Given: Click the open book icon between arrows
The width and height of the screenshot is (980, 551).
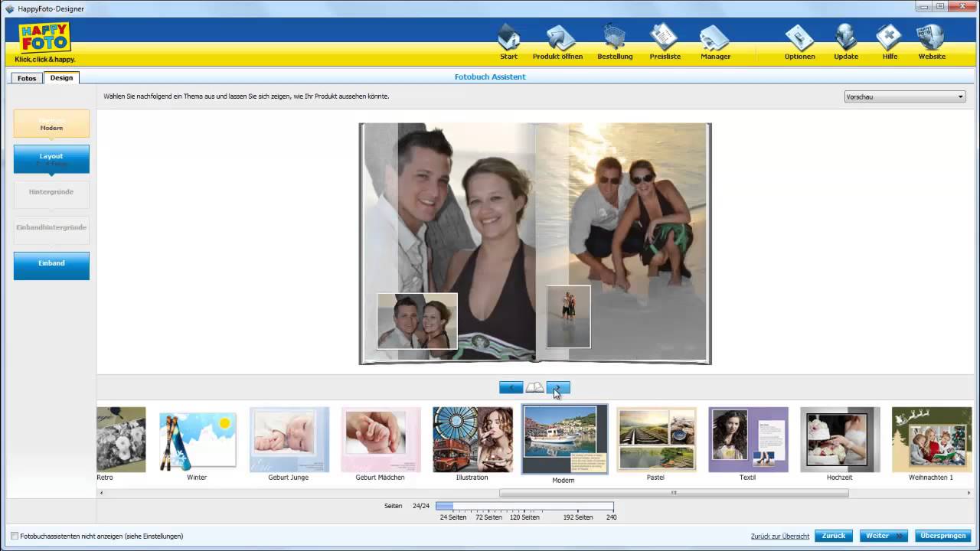Looking at the screenshot, I should click(x=534, y=387).
